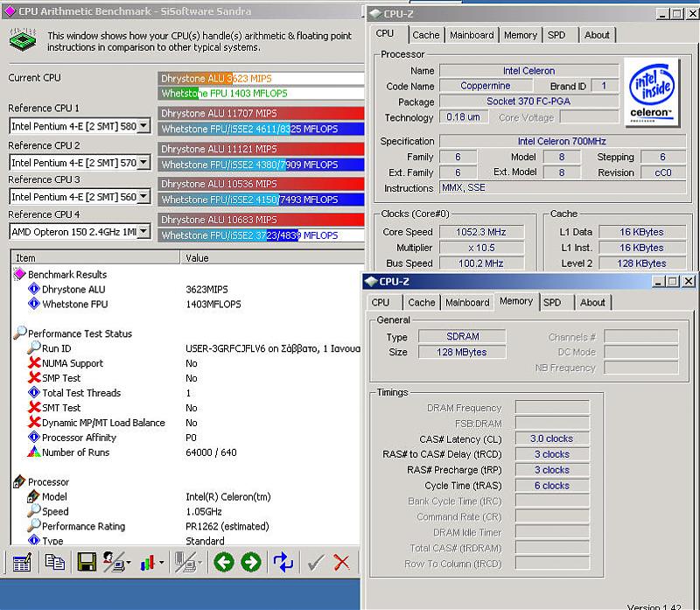The height and width of the screenshot is (610, 700).
Task: Click the Processor section icon in results list
Action: coord(19,481)
